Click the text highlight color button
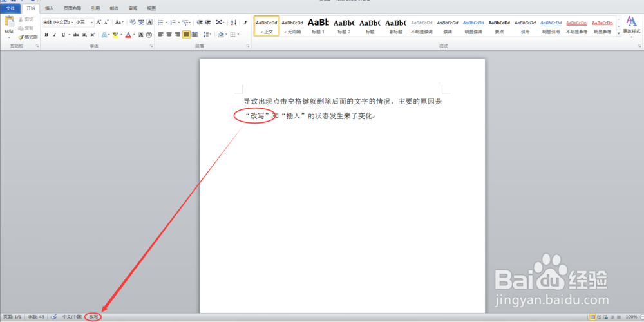This screenshot has width=644, height=322. (x=115, y=35)
